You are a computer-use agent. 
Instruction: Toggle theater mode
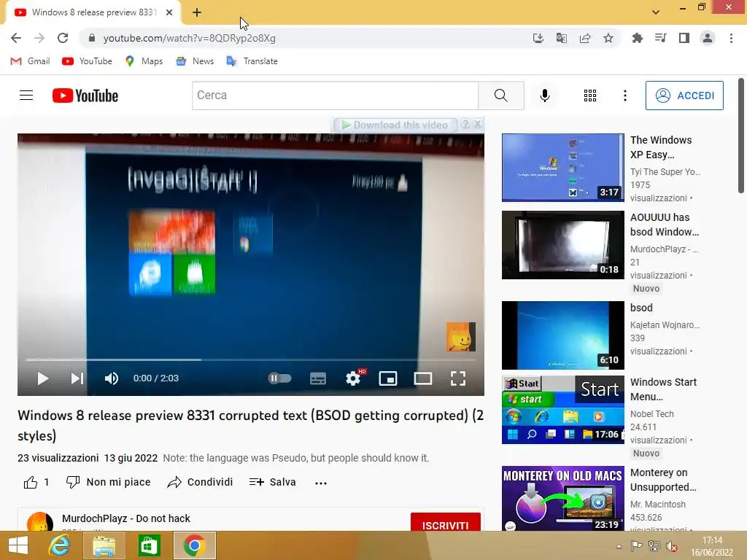(x=423, y=378)
